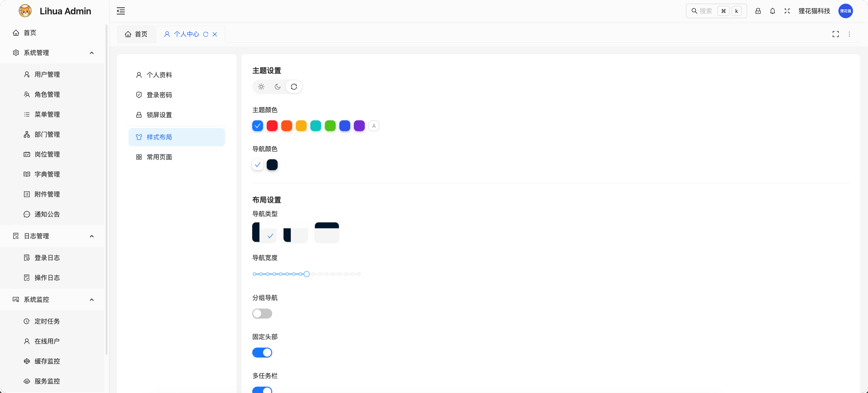868x393 pixels.
Task: Pick the red theme color swatch
Action: (272, 126)
